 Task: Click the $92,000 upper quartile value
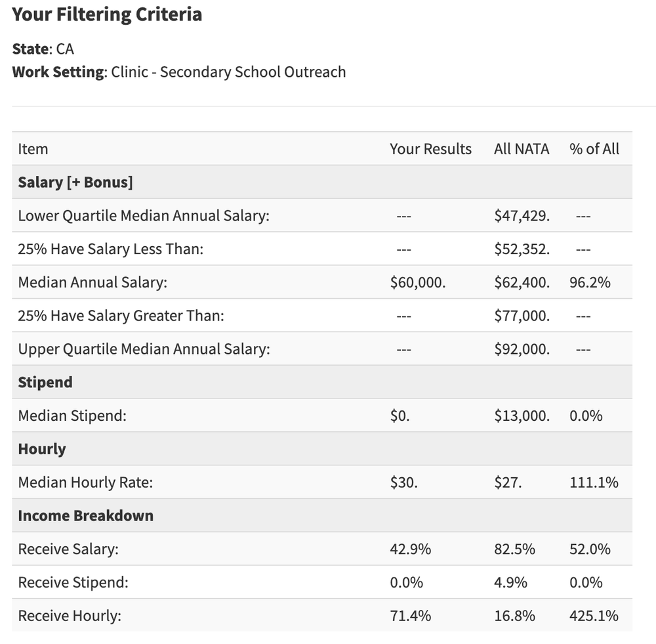pos(522,349)
